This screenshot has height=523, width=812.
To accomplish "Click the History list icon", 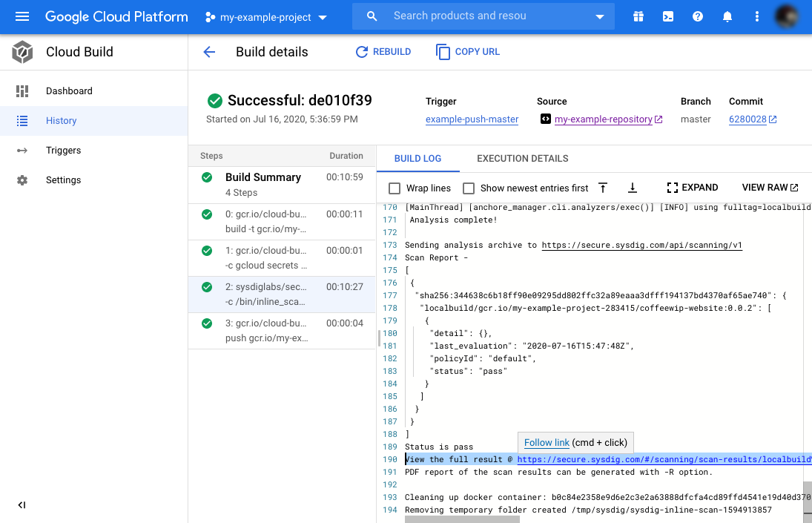I will point(22,121).
